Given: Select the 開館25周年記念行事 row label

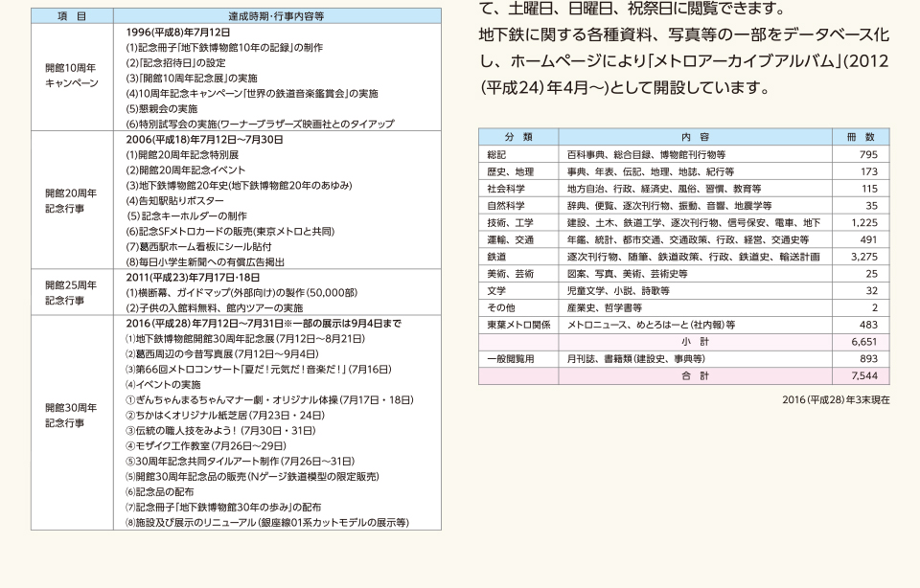Looking at the screenshot, I should (x=72, y=292).
